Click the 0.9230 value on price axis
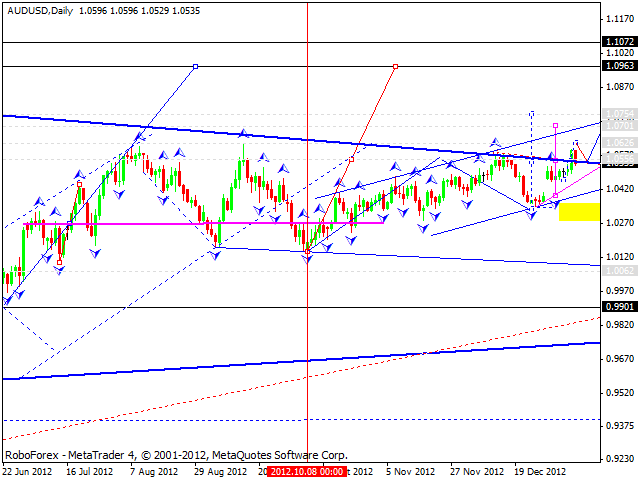 click(620, 460)
